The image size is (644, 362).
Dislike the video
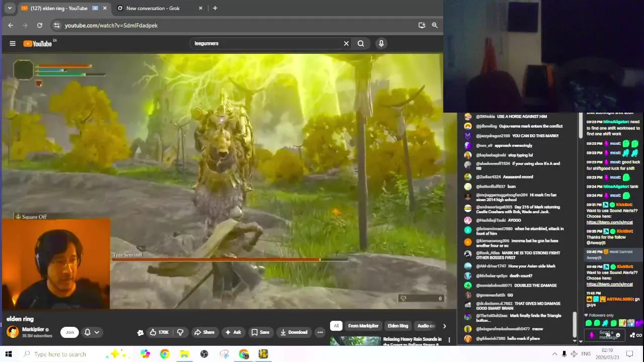click(x=180, y=332)
